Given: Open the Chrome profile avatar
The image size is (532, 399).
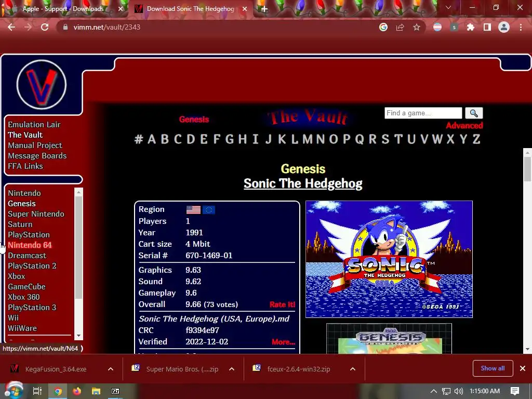Looking at the screenshot, I should pyautogui.click(x=504, y=27).
